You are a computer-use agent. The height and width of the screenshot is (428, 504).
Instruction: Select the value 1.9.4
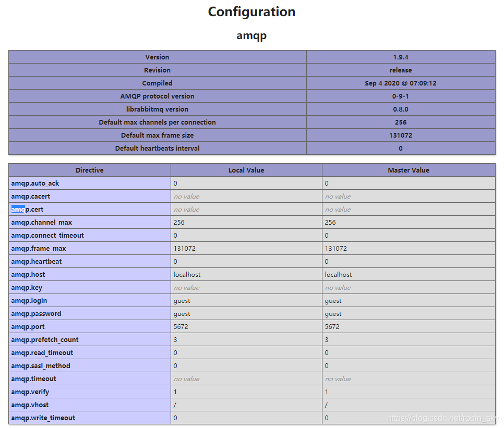coord(400,57)
